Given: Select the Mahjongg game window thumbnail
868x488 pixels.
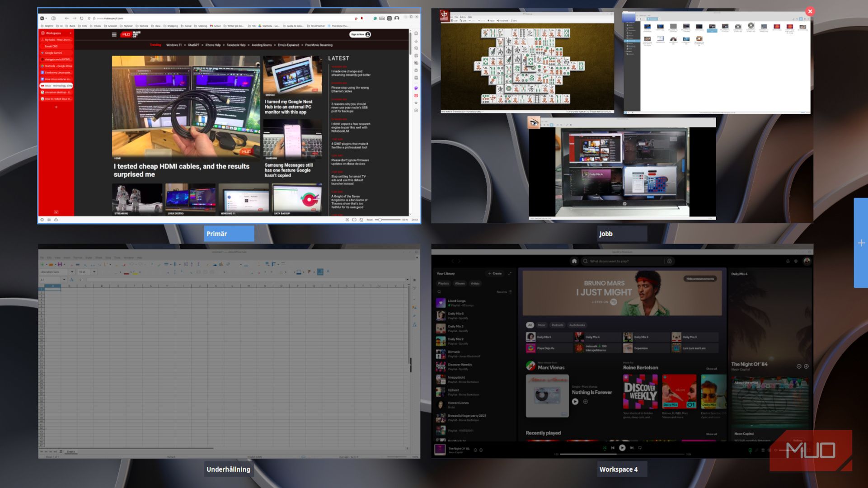Looking at the screenshot, I should (x=527, y=62).
